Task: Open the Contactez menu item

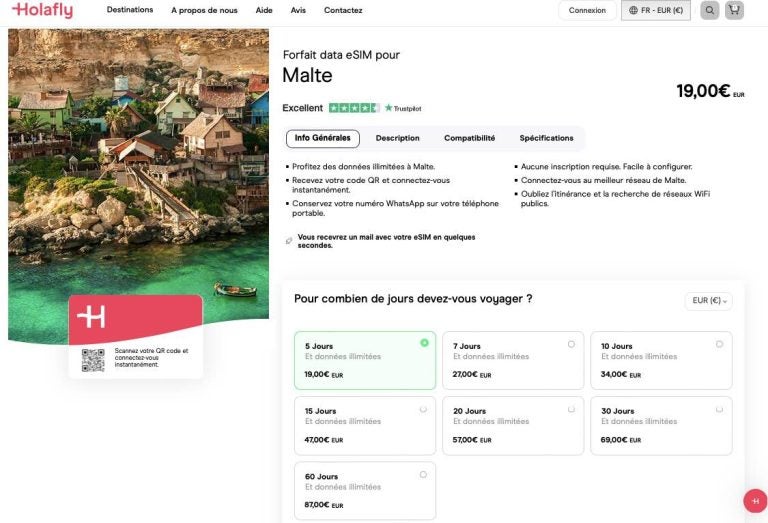Action: 343,10
